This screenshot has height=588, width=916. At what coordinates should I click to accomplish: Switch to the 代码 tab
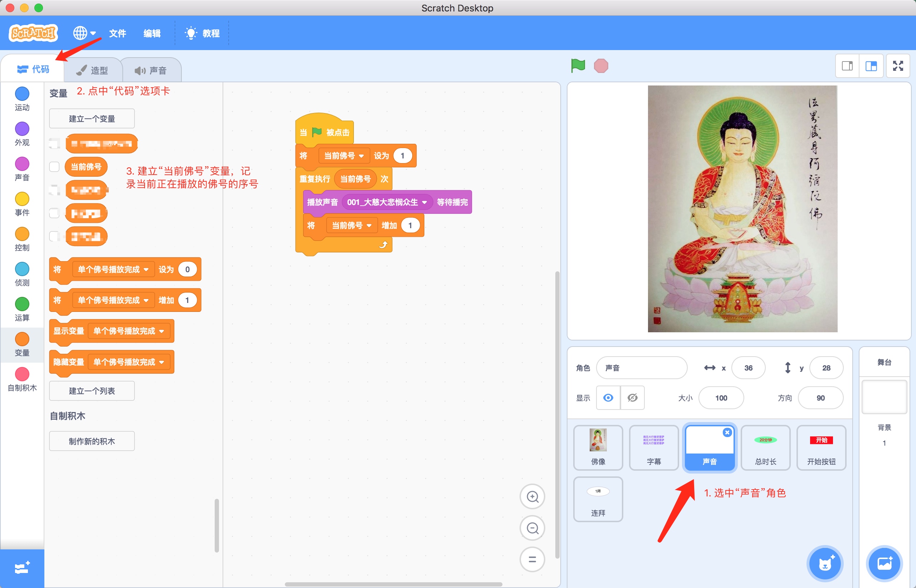pyautogui.click(x=33, y=69)
